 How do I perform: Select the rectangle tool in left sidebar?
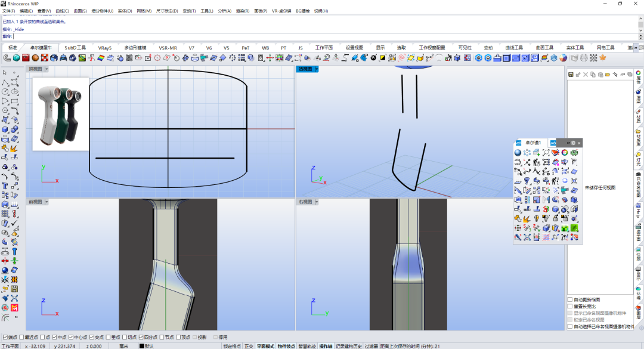point(14,101)
